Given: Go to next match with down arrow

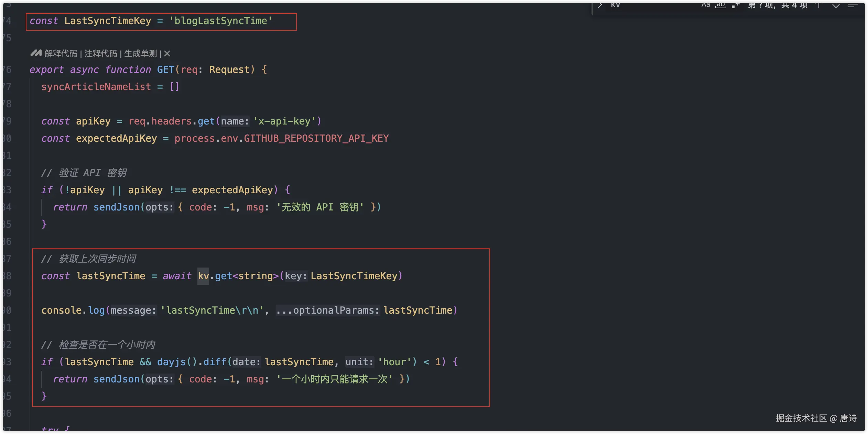Looking at the screenshot, I should [836, 5].
